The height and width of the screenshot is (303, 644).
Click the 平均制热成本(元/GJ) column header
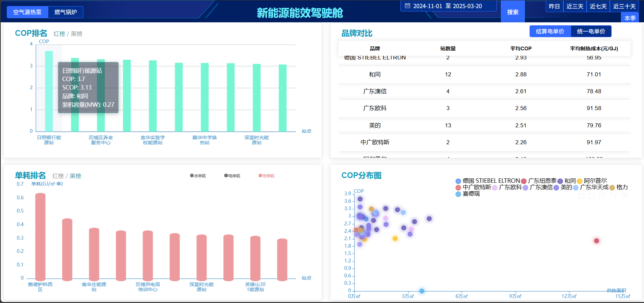(x=594, y=48)
